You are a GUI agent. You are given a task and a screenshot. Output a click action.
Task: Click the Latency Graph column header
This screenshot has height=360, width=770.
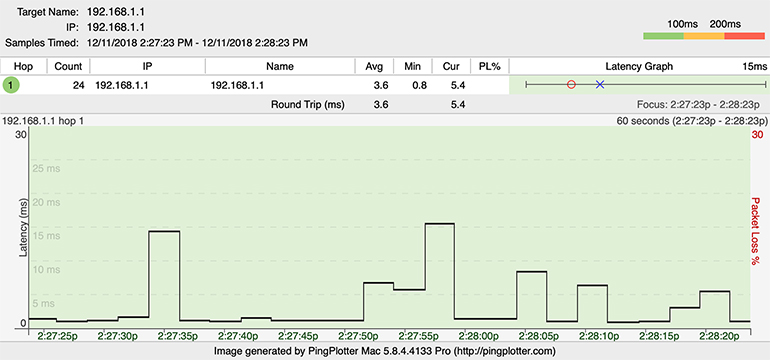[639, 66]
